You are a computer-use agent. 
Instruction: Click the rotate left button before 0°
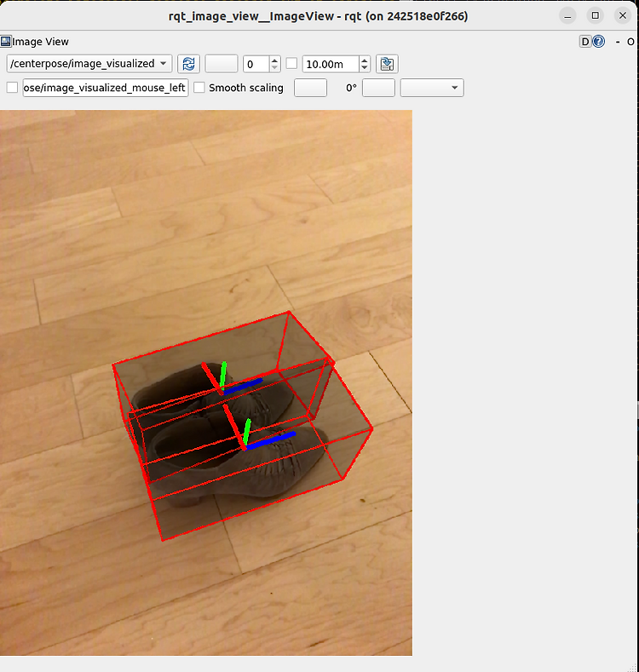[310, 88]
